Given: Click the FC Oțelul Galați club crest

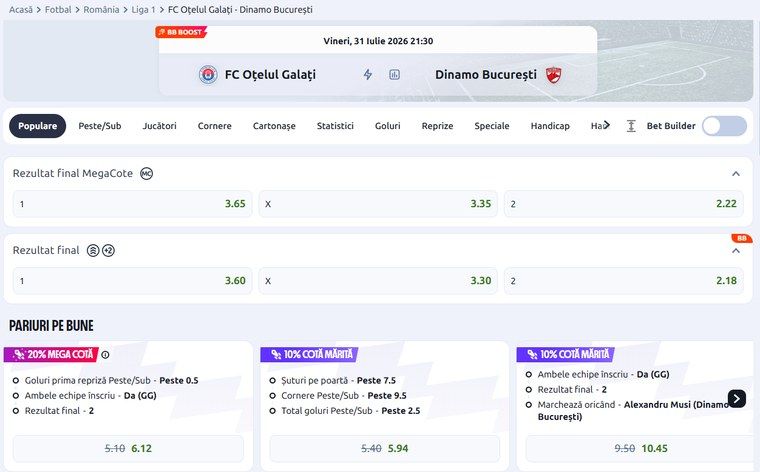Looking at the screenshot, I should point(208,75).
